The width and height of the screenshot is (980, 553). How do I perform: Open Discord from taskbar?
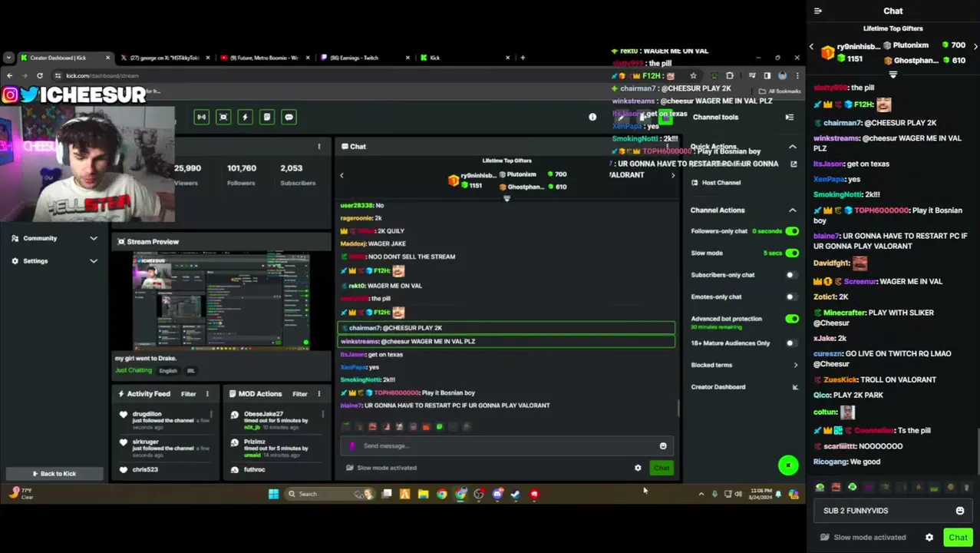(497, 494)
